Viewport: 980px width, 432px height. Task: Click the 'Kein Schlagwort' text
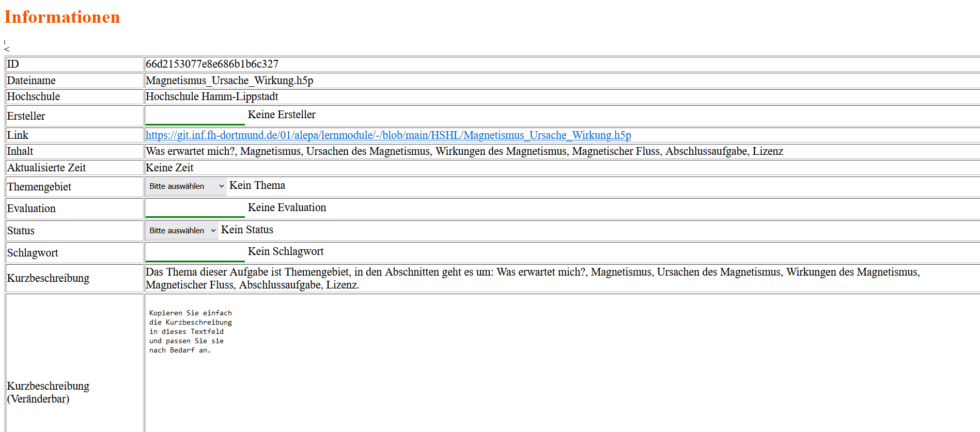coord(286,251)
